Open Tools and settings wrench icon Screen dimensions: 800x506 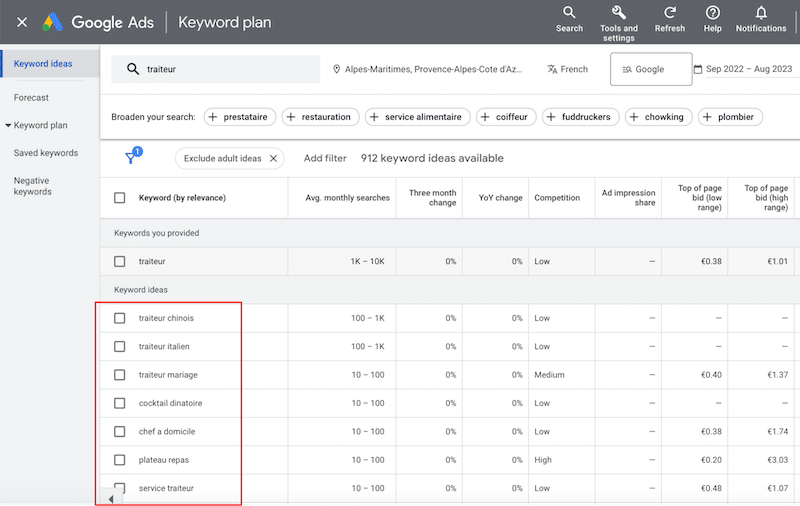(618, 13)
